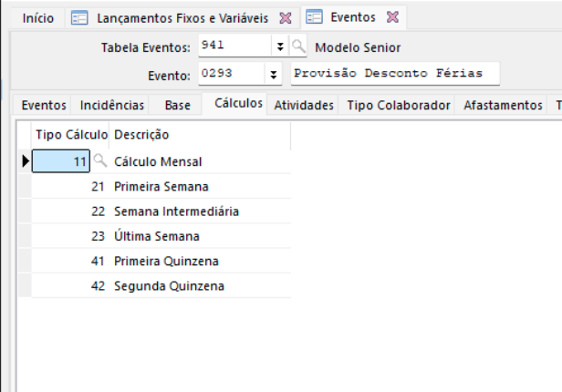Open the Atividades tab
The image size is (562, 392).
(305, 106)
